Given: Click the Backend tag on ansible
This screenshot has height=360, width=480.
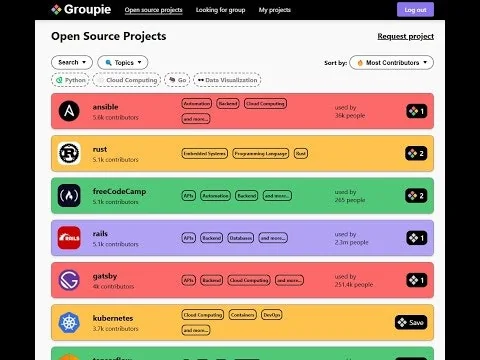Looking at the screenshot, I should 228,103.
